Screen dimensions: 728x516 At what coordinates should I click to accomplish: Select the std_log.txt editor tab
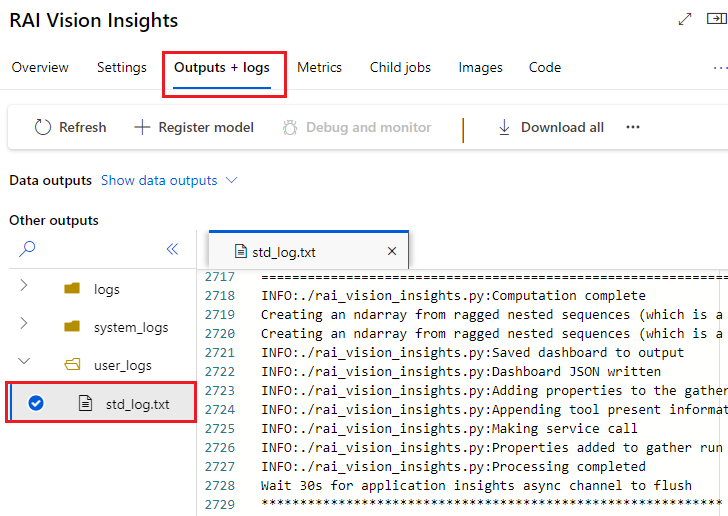click(309, 251)
